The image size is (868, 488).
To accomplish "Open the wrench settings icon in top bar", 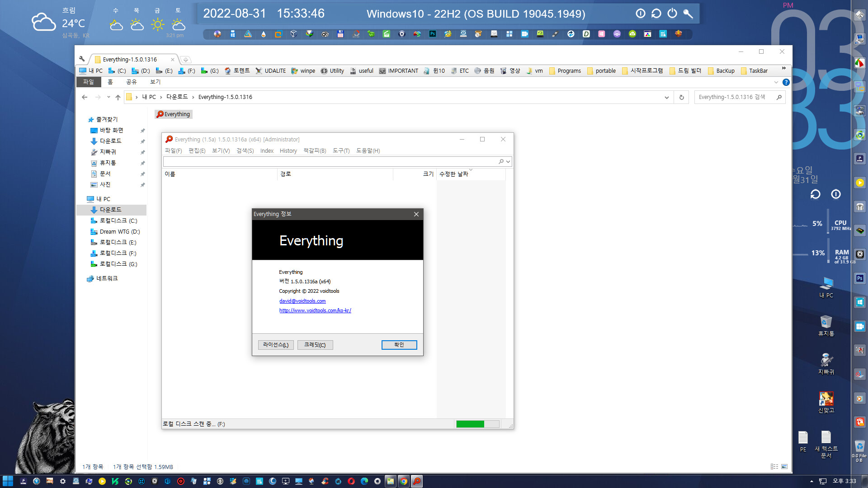I will pyautogui.click(x=688, y=14).
